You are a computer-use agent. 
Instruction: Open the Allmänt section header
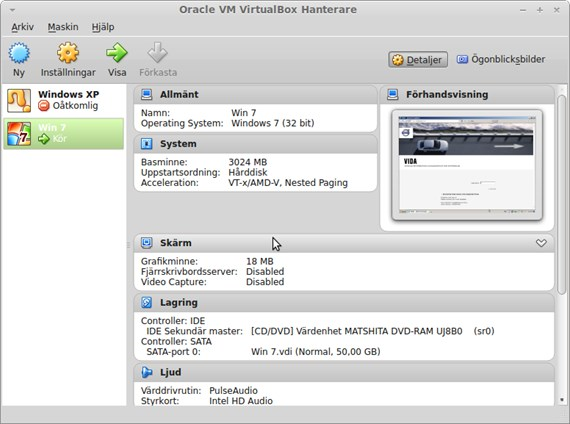(x=256, y=95)
